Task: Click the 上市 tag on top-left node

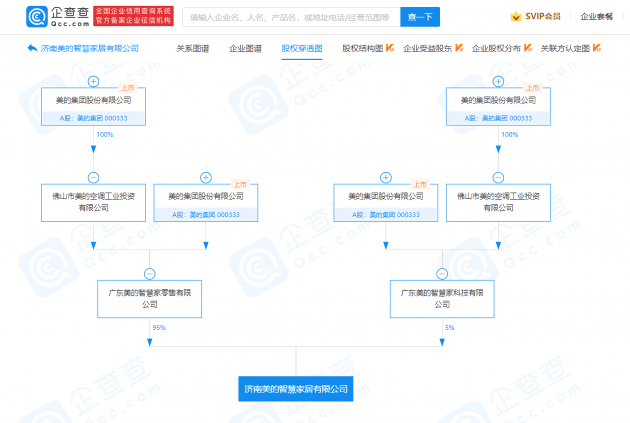Action: (x=128, y=88)
